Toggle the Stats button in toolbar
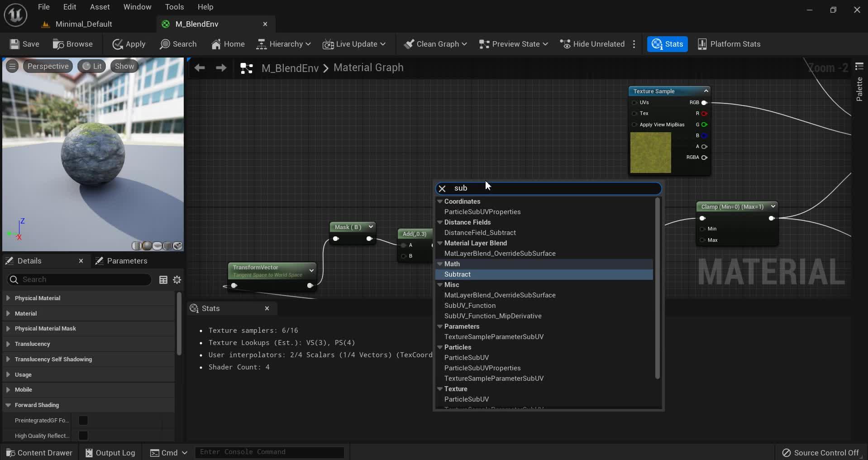 pyautogui.click(x=667, y=44)
